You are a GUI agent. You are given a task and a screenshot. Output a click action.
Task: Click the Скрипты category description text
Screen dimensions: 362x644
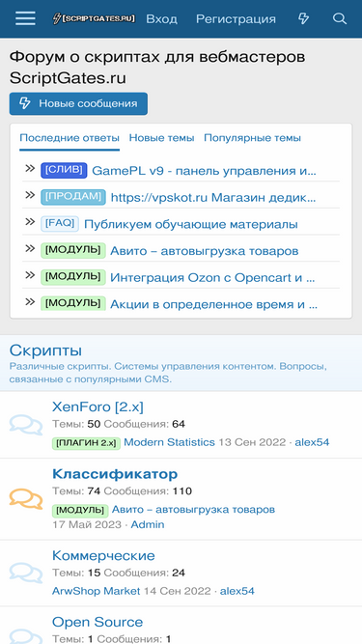click(168, 373)
